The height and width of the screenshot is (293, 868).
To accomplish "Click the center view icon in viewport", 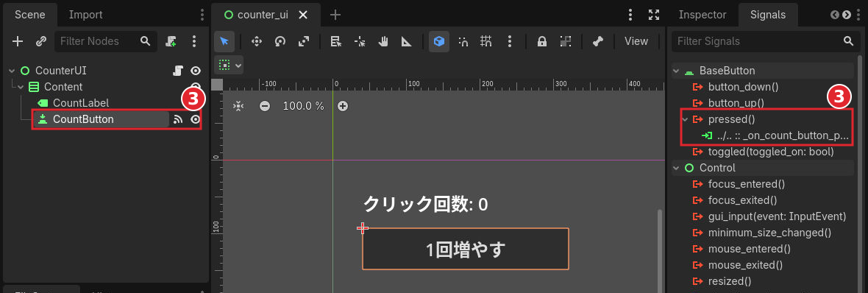I will [238, 106].
